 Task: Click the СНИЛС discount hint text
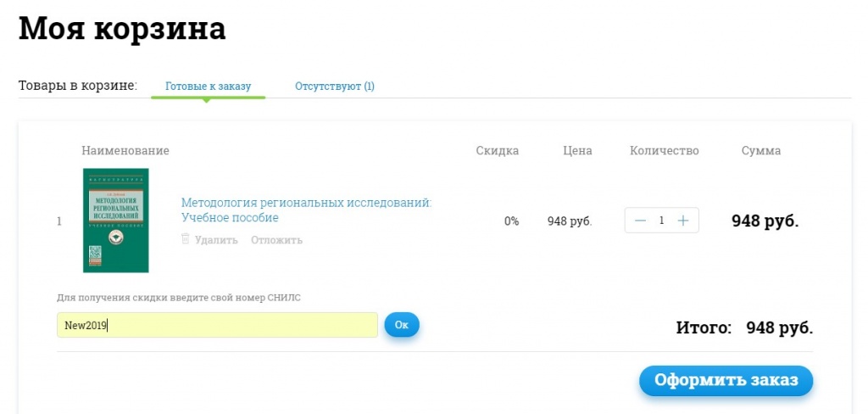(x=179, y=298)
